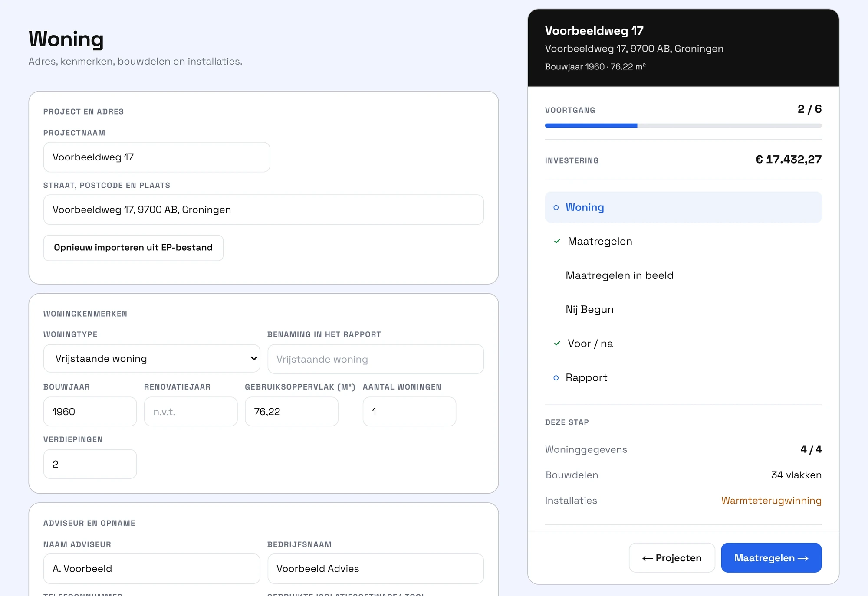
Task: Open the Voor / na step
Action: click(683, 344)
